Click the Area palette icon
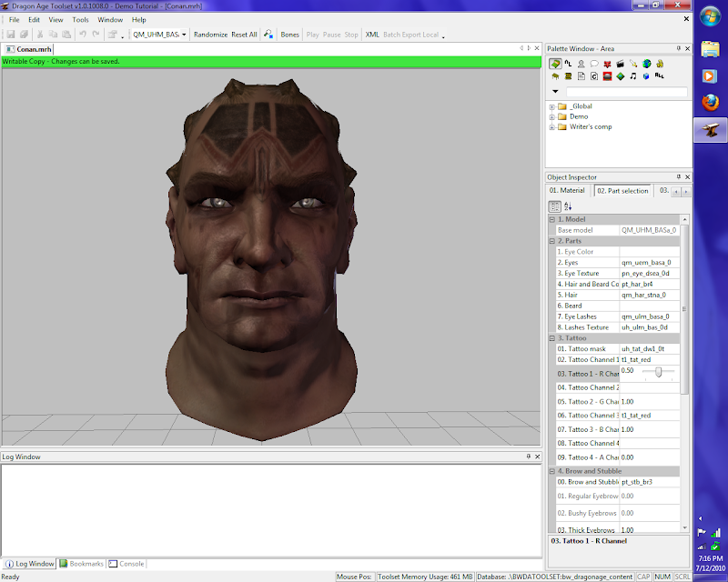728x582 pixels. (x=555, y=64)
